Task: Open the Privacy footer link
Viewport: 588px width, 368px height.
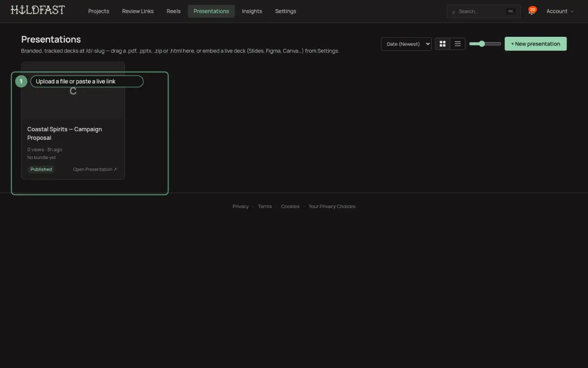Action: pos(241,207)
